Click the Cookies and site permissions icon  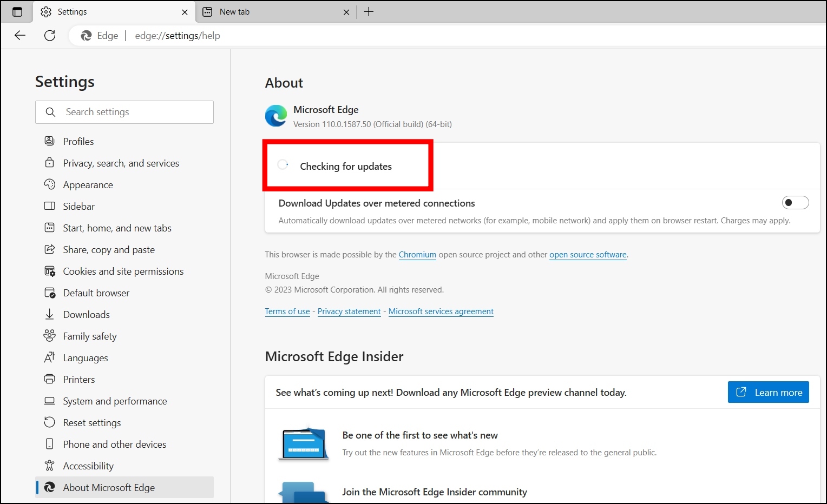(50, 271)
